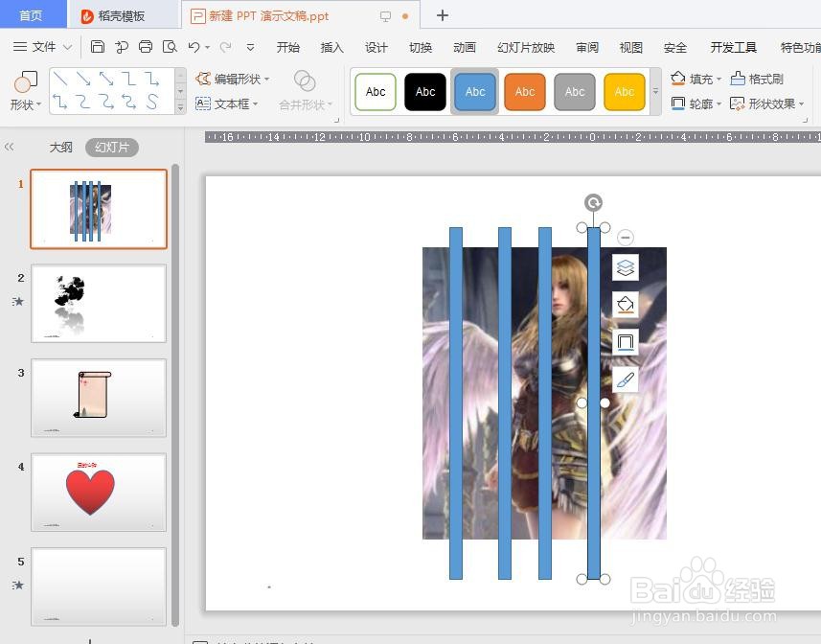This screenshot has height=644, width=821.
Task: Click the leftmost blue bar on slide
Action: 456,403
